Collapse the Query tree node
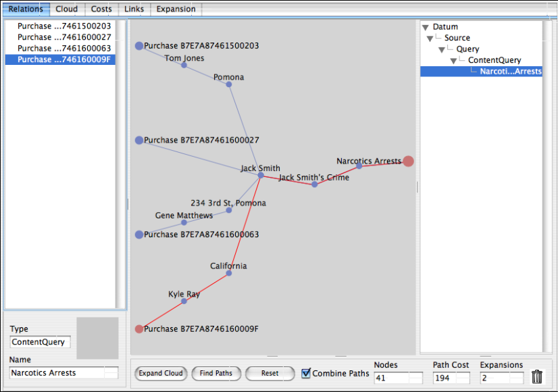 [x=442, y=50]
